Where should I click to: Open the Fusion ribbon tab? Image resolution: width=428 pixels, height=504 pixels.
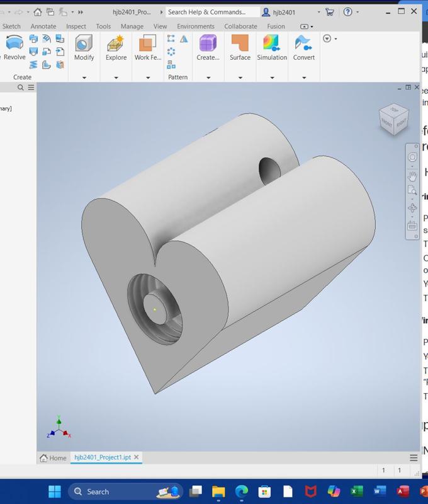pos(276,26)
